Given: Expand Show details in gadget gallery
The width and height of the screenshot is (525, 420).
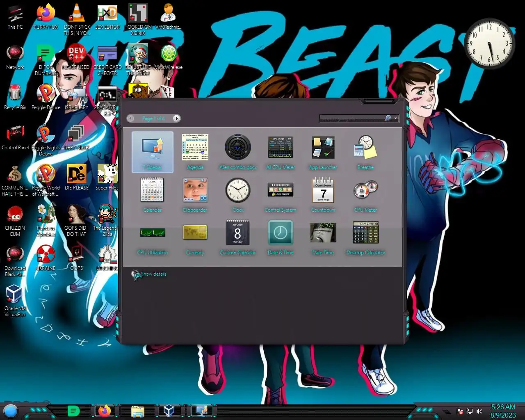Looking at the screenshot, I should point(149,274).
